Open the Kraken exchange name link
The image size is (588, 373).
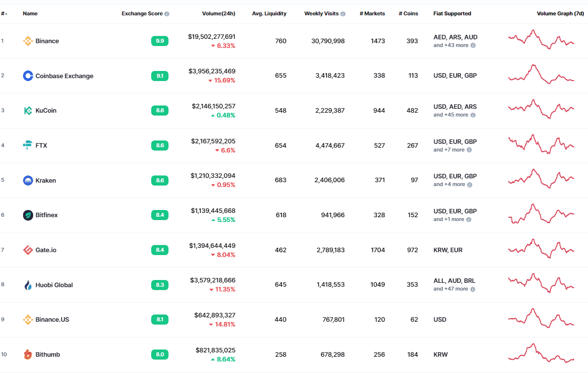click(x=46, y=181)
